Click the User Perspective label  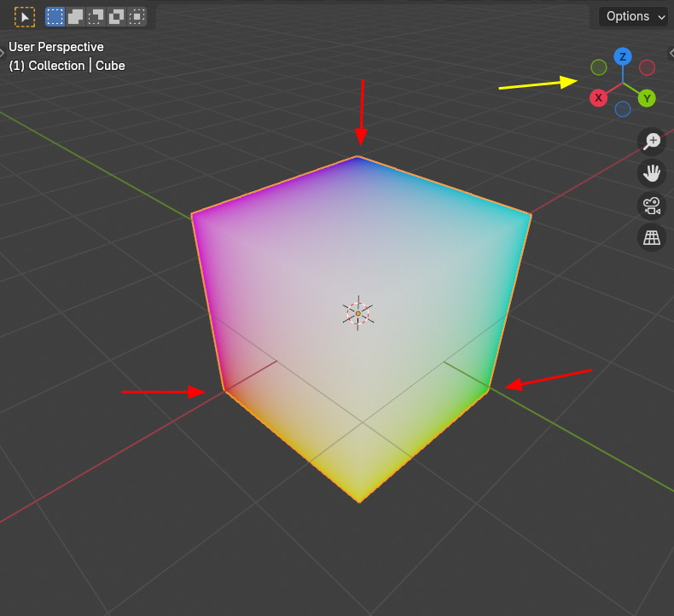coord(55,47)
